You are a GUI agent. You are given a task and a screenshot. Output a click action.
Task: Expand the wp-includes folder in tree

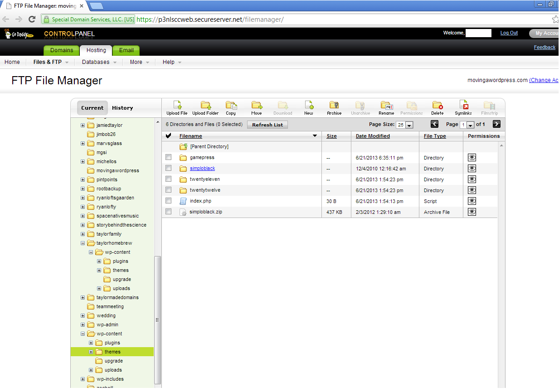coord(83,379)
